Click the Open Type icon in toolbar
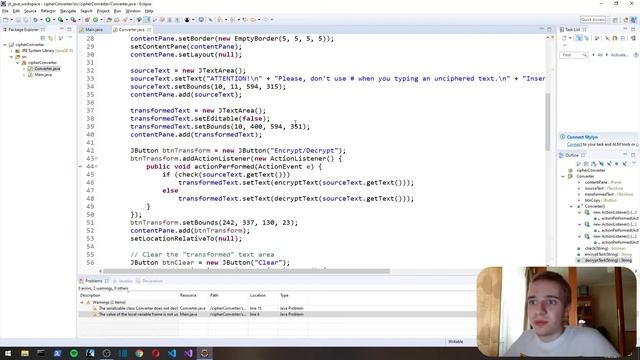This screenshot has width=640, height=360. [x=109, y=20]
